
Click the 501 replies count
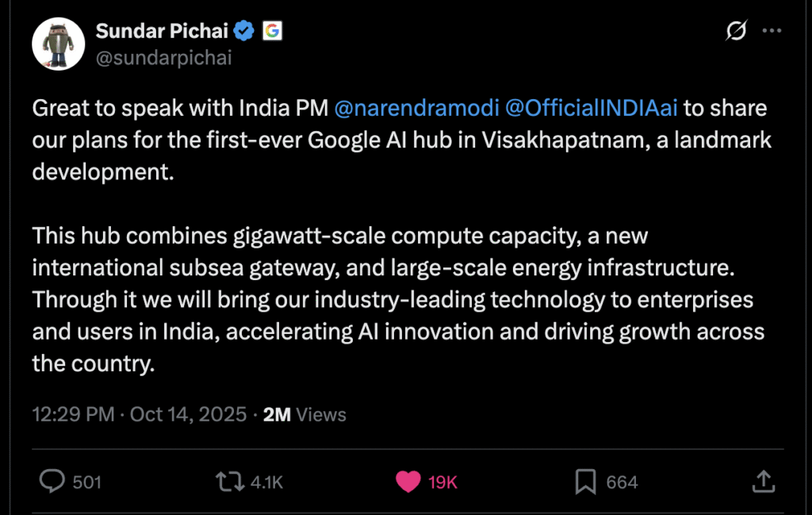click(86, 482)
